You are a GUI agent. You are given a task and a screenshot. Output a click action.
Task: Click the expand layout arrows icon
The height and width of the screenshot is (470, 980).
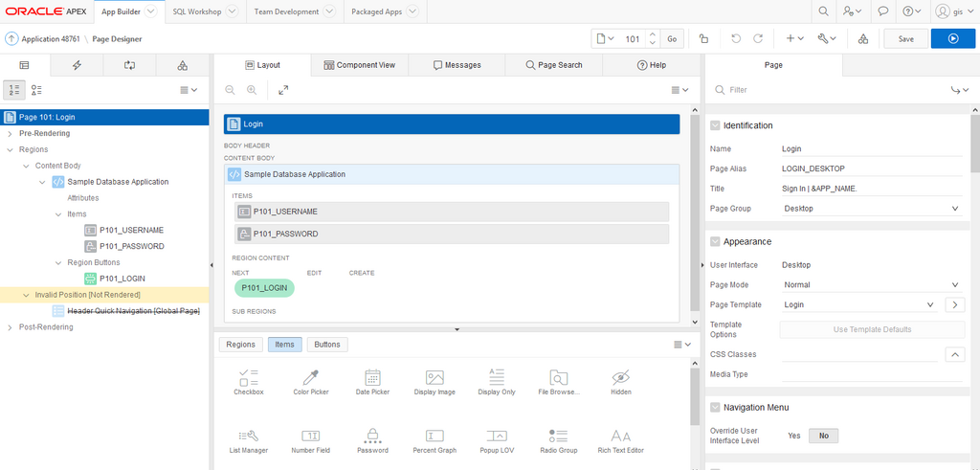pyautogui.click(x=283, y=90)
